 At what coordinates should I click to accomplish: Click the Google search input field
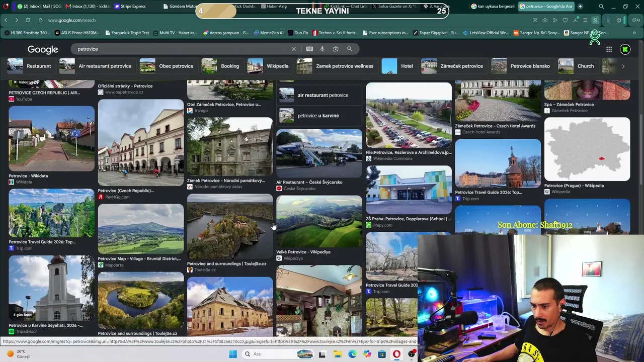pyautogui.click(x=181, y=49)
